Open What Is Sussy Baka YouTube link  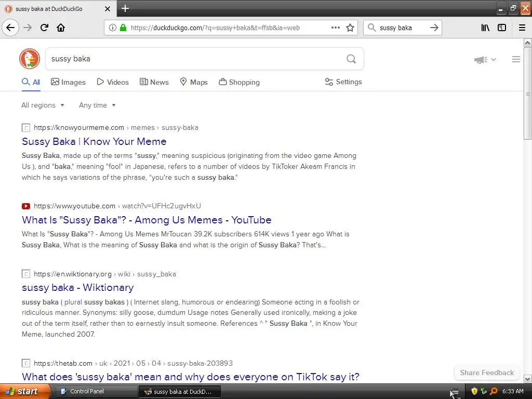click(x=147, y=220)
